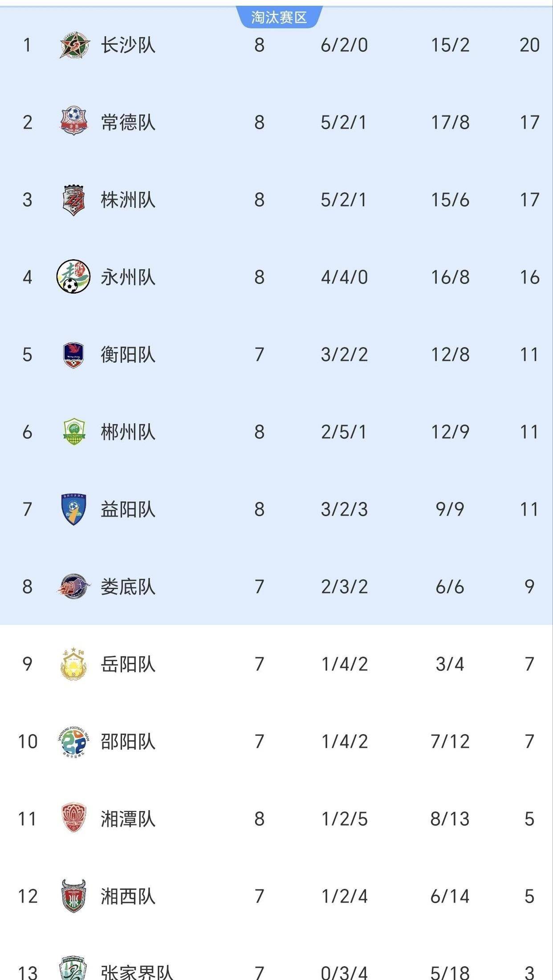Click the 湘西队 horned crest

(x=73, y=896)
